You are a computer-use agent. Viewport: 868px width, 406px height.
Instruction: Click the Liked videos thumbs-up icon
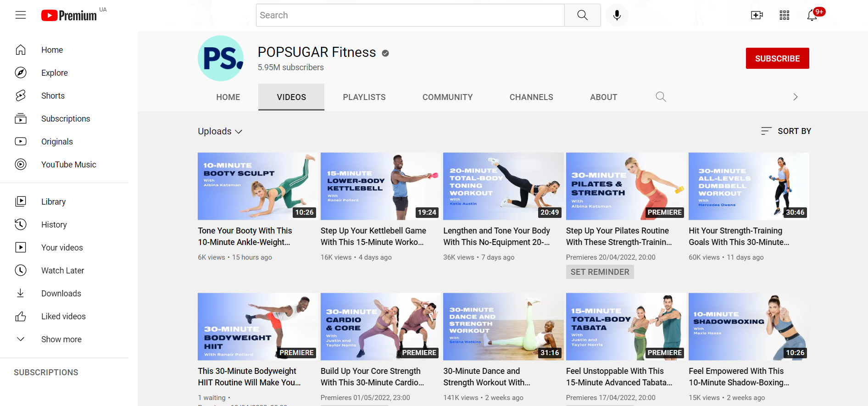click(x=21, y=316)
